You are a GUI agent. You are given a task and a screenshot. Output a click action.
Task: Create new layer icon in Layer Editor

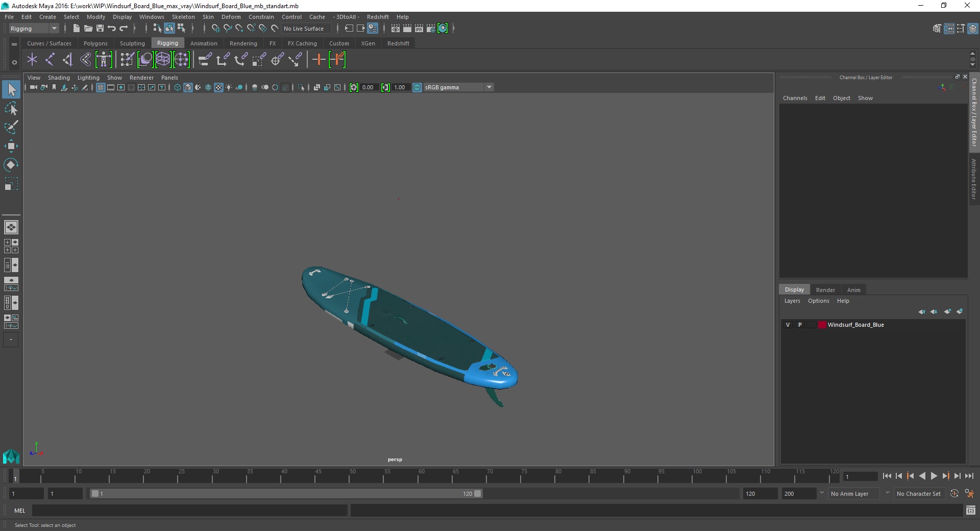click(x=947, y=311)
